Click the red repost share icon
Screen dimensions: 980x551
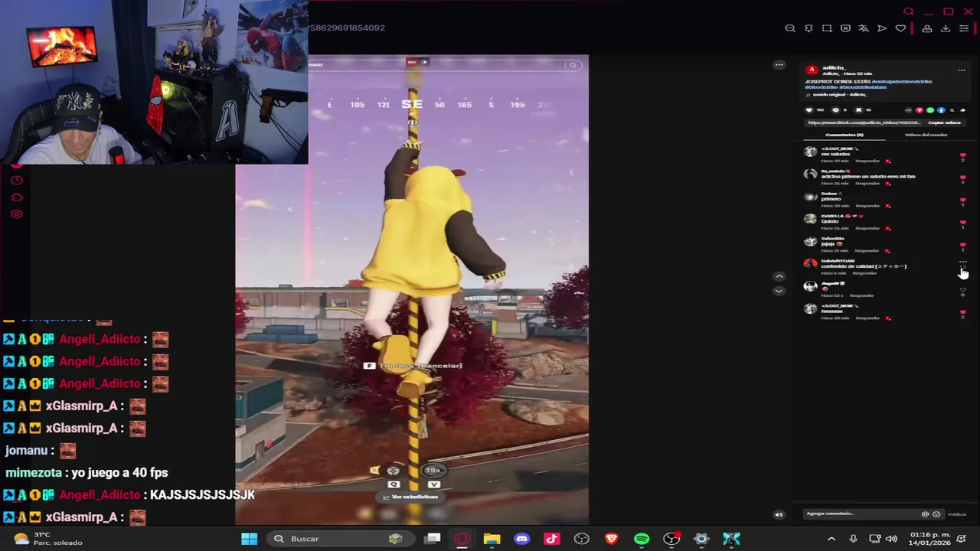[920, 110]
